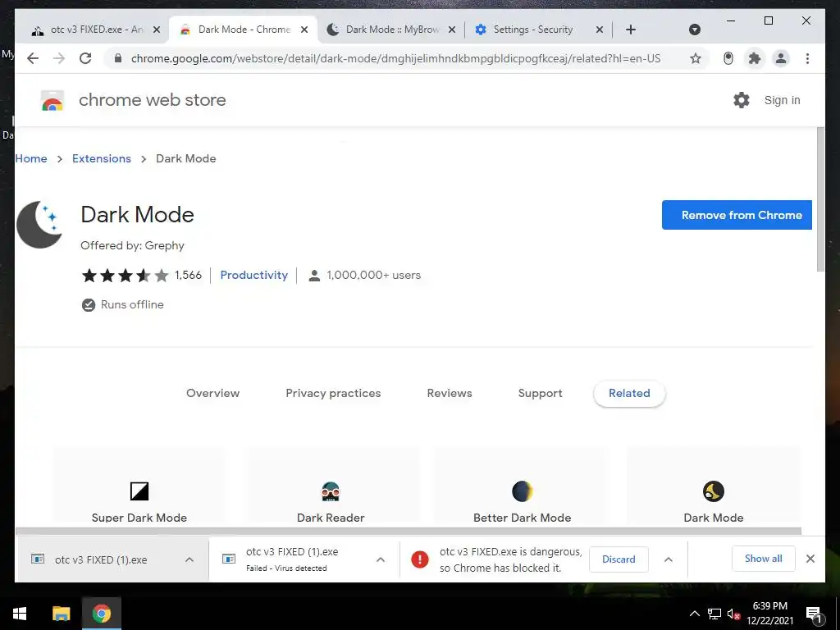Open rightmost related Dark Mode extension card
Viewport: 840px width, 630px height.
click(714, 485)
